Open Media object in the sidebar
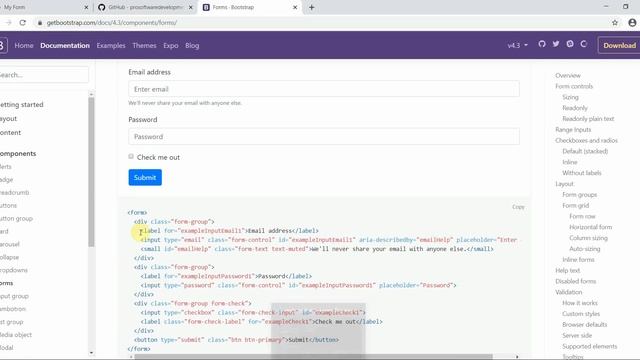 (16, 335)
